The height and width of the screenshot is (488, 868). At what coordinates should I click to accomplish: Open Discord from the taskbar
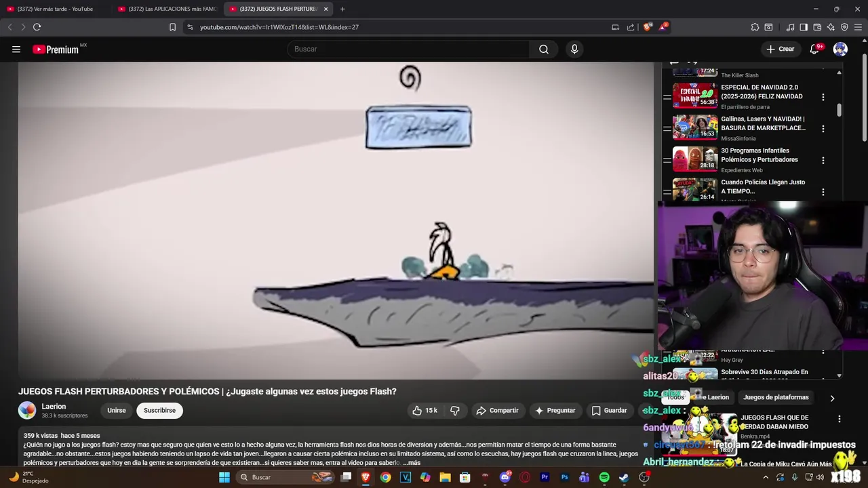[505, 477]
